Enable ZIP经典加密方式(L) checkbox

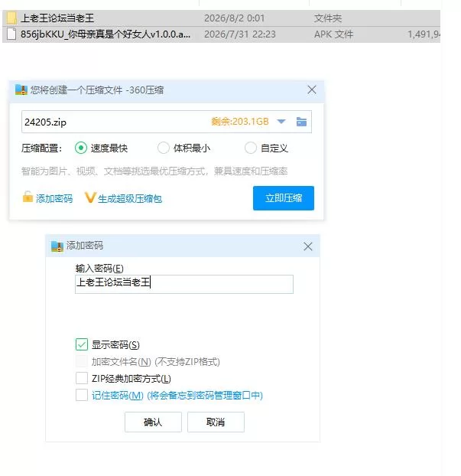click(x=82, y=378)
